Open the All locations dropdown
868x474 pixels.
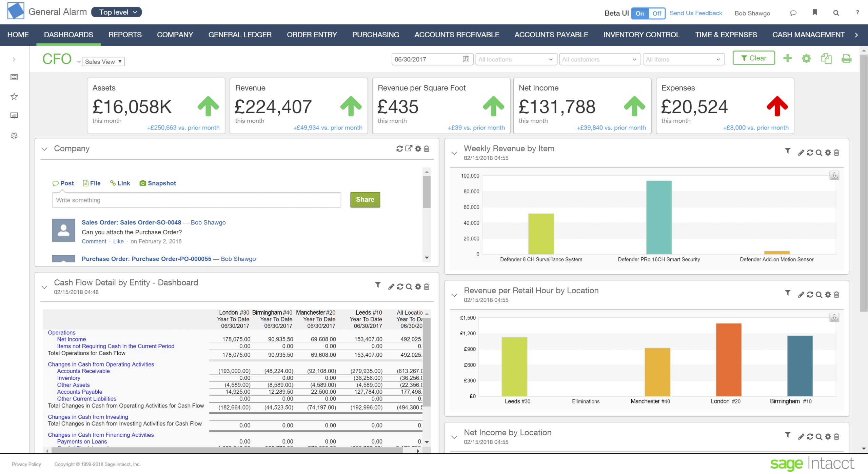516,59
